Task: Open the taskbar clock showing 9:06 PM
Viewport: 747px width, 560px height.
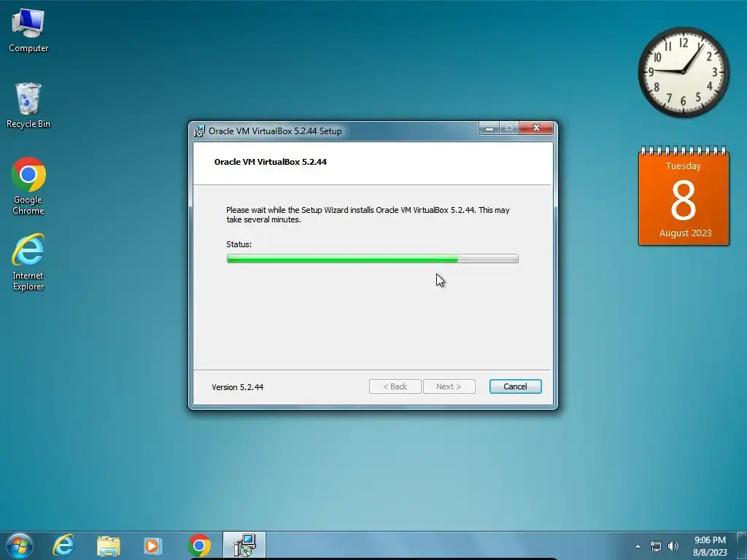Action: 710,546
